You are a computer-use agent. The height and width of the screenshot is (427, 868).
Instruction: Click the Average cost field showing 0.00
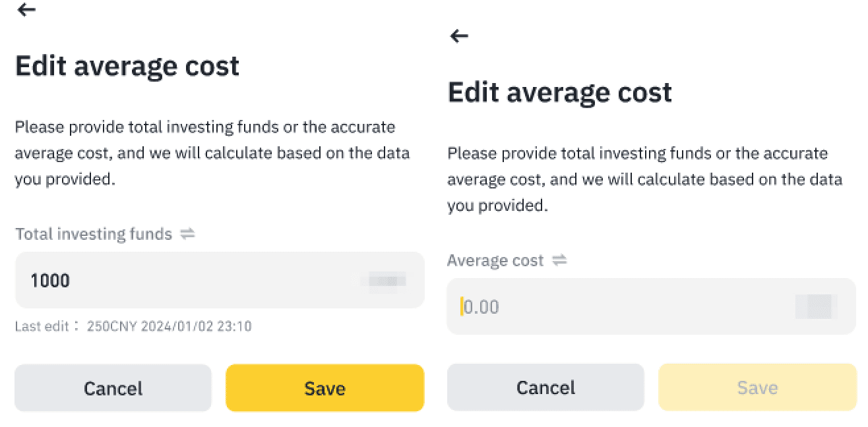tap(620, 307)
